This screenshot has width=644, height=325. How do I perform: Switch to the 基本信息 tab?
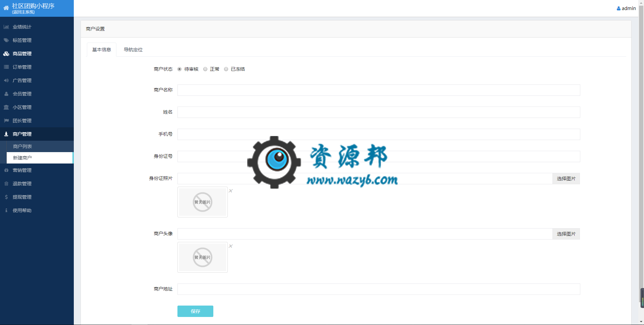(x=102, y=50)
